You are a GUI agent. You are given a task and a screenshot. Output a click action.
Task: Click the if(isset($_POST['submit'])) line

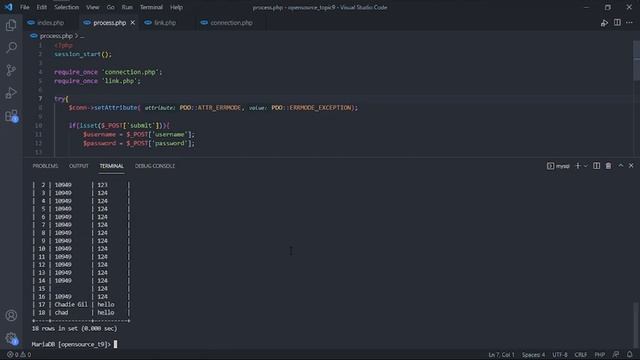click(x=119, y=126)
